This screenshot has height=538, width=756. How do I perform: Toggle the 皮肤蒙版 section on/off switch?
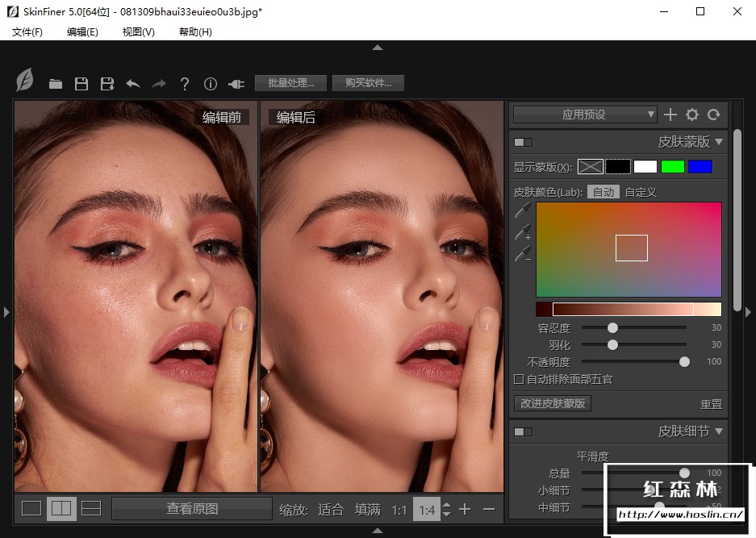(x=523, y=142)
